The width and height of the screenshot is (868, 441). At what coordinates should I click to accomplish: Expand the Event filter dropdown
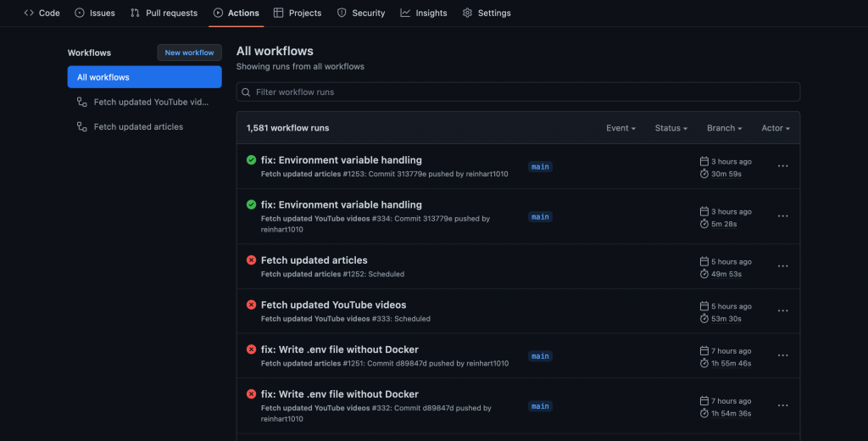click(620, 128)
